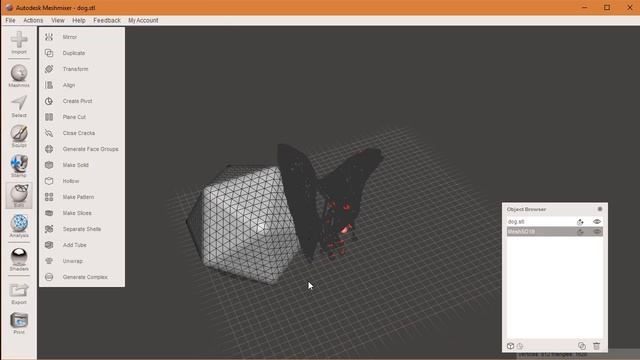This screenshot has height=360, width=640.
Task: Open the Print tool
Action: click(19, 323)
